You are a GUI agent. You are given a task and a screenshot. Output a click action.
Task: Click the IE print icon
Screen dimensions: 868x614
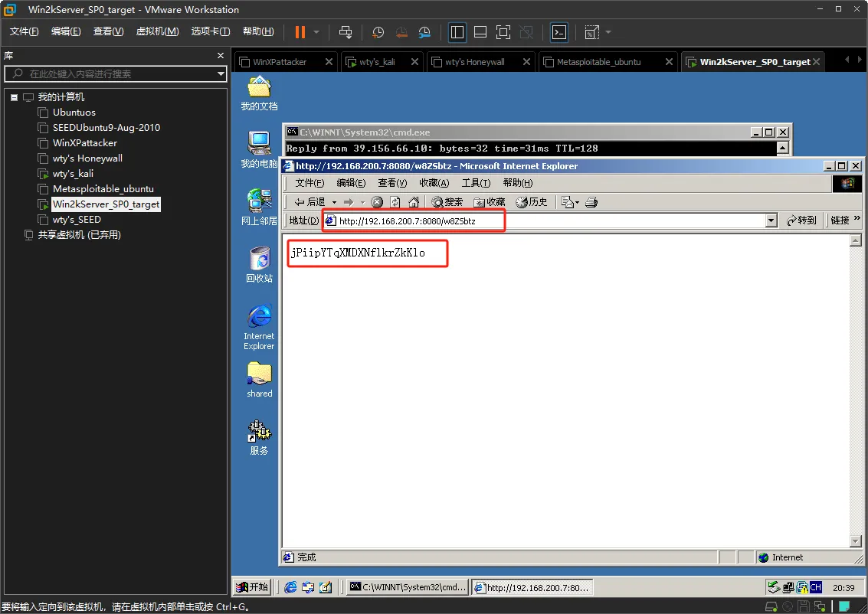tap(591, 202)
